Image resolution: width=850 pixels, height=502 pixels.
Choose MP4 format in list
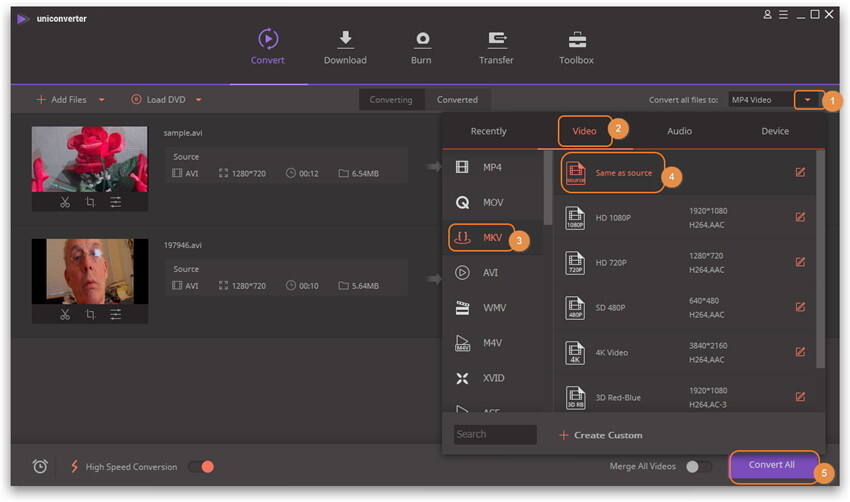pos(493,167)
